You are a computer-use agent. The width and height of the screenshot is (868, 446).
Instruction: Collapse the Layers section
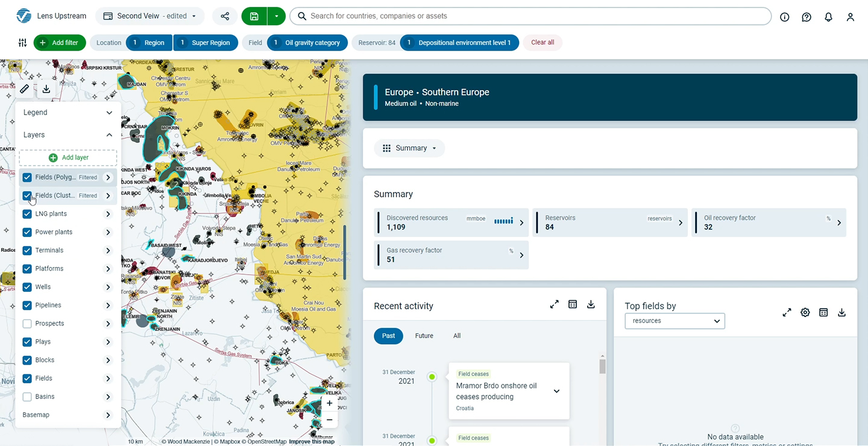click(109, 135)
